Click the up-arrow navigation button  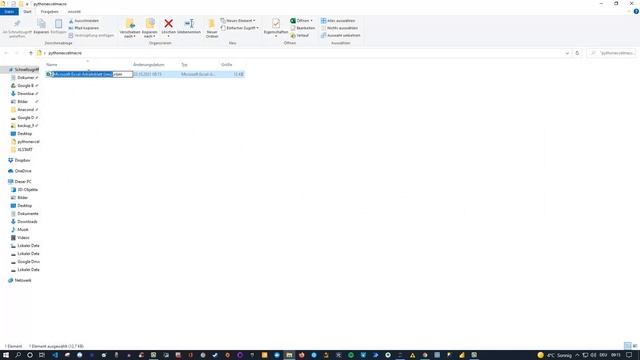31,53
